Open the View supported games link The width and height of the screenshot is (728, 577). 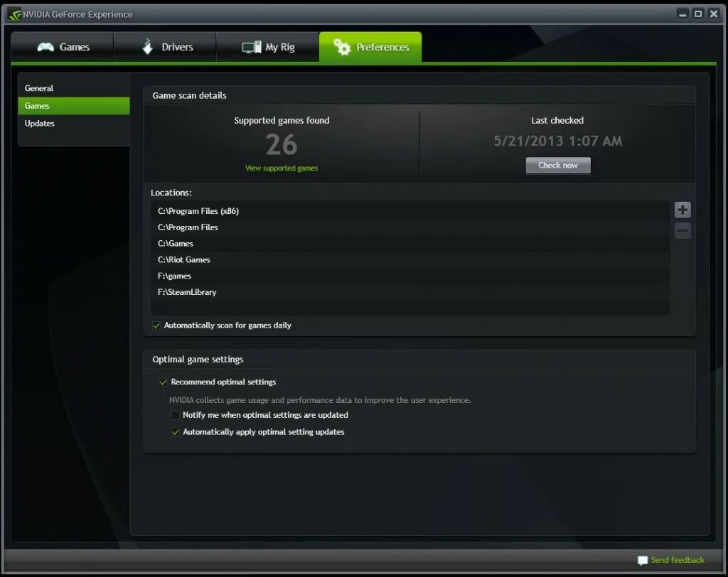pyautogui.click(x=282, y=168)
